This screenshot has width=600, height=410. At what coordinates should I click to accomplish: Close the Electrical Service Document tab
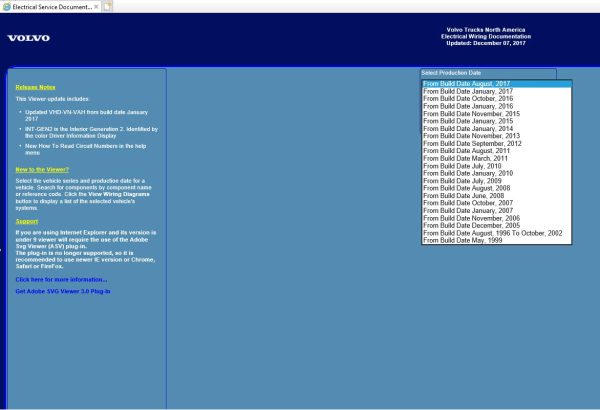[x=96, y=7]
